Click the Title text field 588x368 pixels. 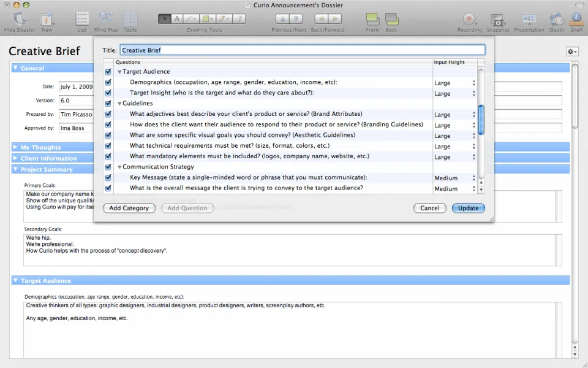click(x=302, y=50)
